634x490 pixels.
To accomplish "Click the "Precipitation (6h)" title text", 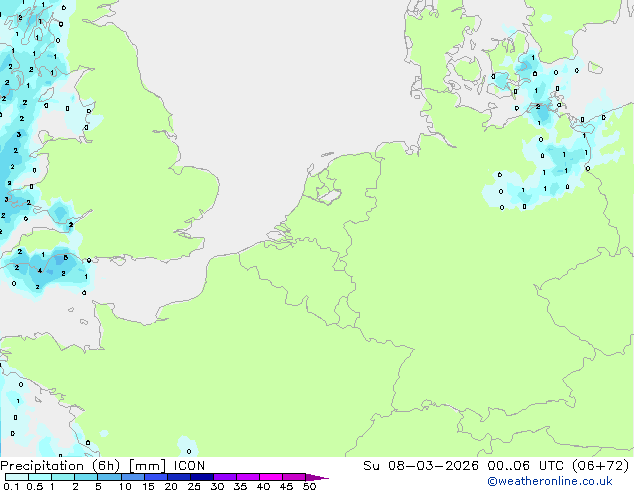I will [x=60, y=465].
